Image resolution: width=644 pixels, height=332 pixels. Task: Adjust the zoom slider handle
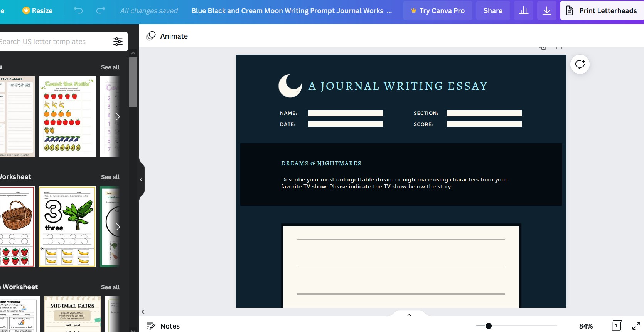(489, 326)
